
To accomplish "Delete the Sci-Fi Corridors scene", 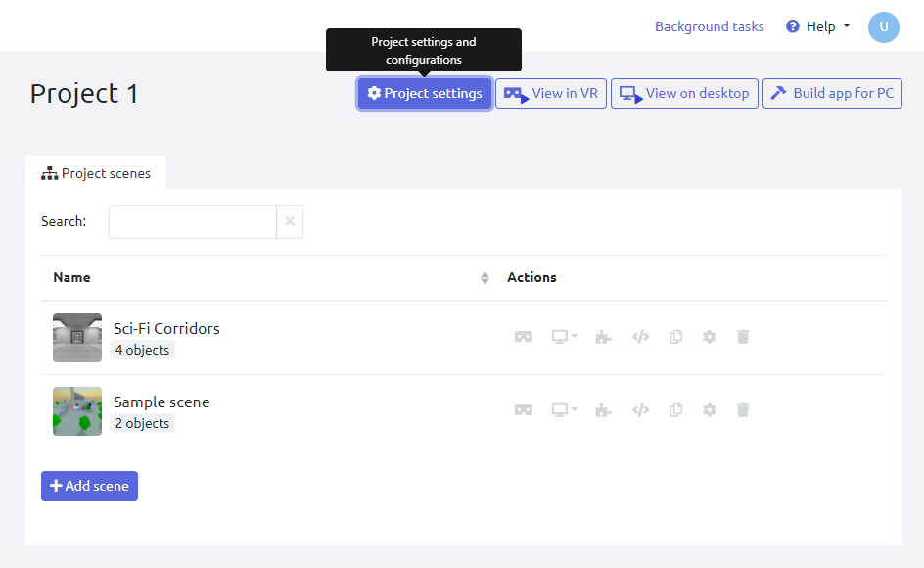I will pyautogui.click(x=743, y=337).
